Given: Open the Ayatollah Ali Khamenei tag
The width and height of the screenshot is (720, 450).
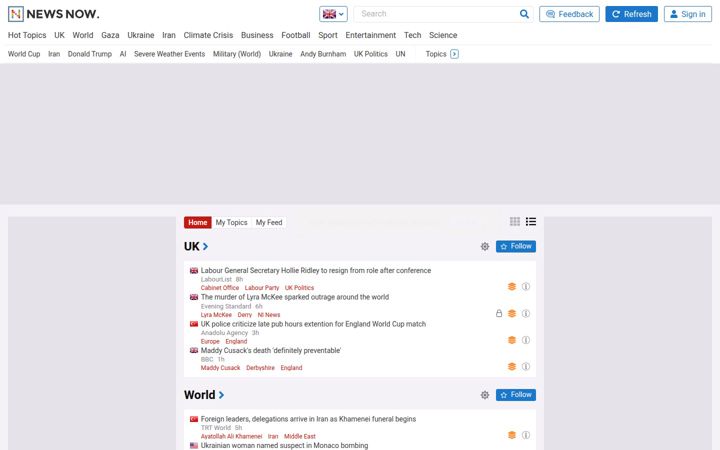Looking at the screenshot, I should coord(231,436).
